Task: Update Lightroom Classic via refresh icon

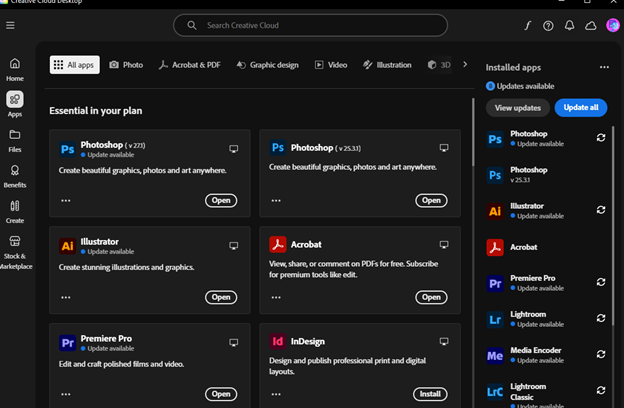Action: pos(601,390)
